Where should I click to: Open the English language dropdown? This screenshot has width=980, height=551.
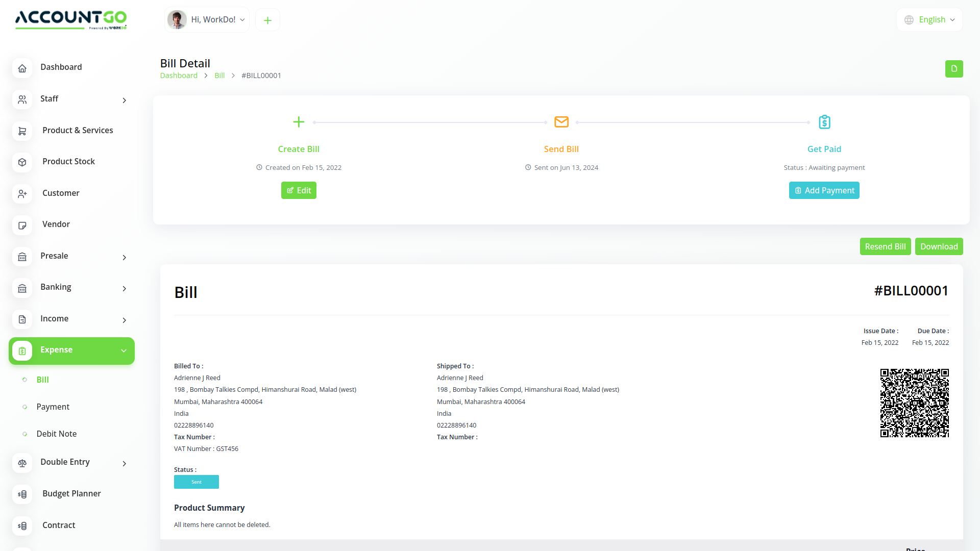(x=929, y=20)
